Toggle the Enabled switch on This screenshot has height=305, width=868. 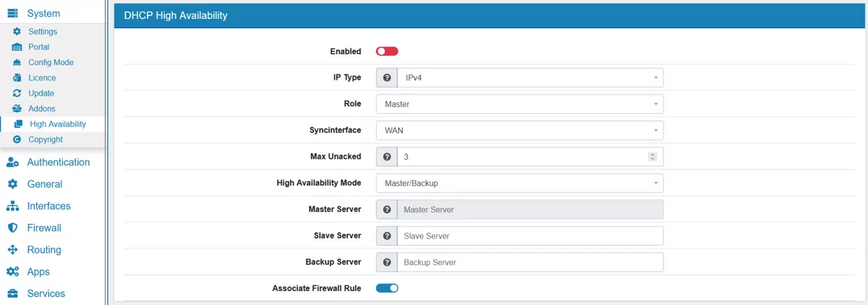[x=387, y=51]
